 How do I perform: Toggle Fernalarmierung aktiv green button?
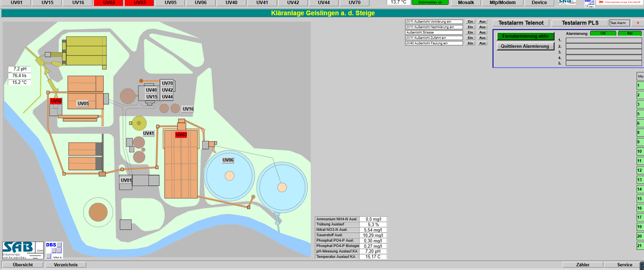pyautogui.click(x=525, y=36)
